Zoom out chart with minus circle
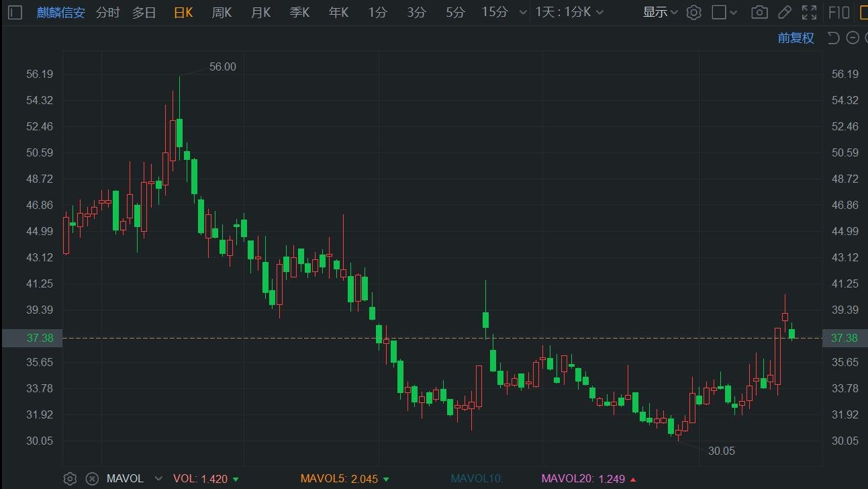Screen dimensions: 868x489 click(x=853, y=38)
